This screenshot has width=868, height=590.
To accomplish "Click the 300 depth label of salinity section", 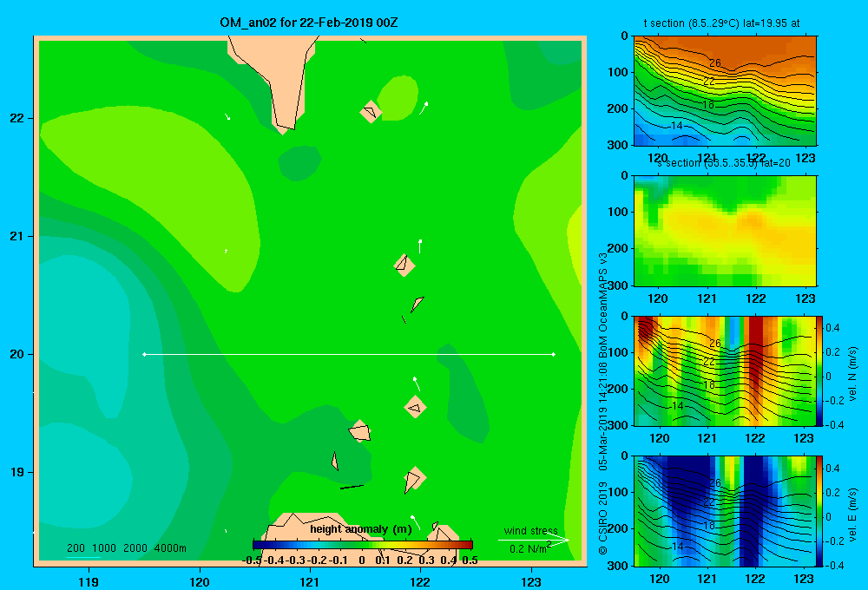I will coord(618,285).
